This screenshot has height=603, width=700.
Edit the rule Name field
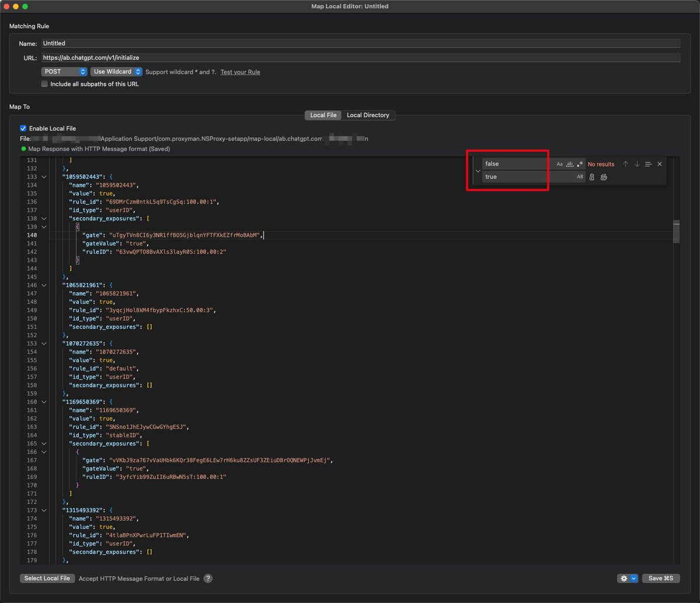pos(360,43)
